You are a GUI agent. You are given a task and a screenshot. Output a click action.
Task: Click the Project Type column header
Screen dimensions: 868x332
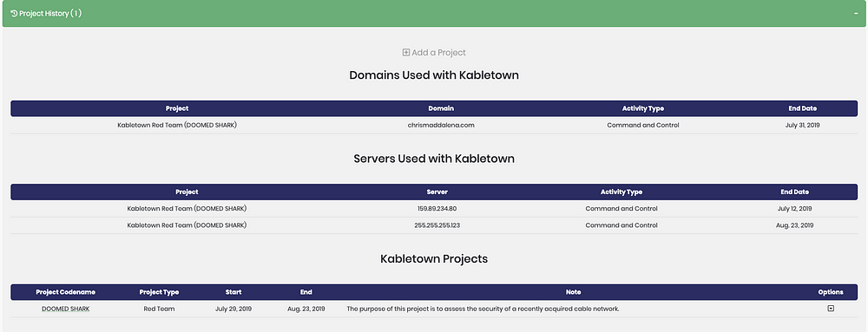(159, 292)
